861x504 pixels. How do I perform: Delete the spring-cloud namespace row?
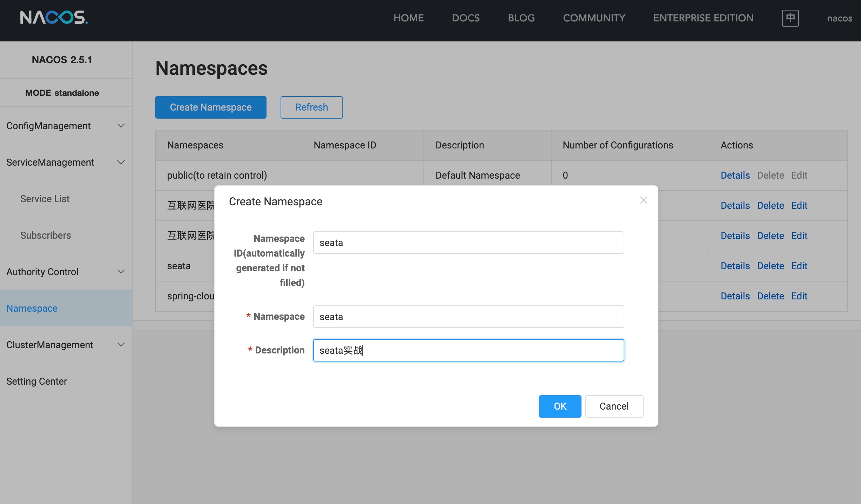click(770, 296)
